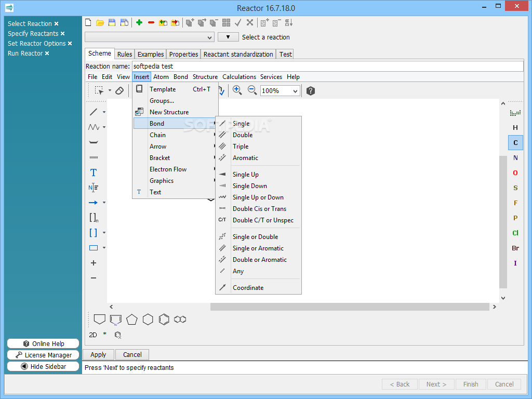The height and width of the screenshot is (399, 532).
Task: Select Fluorine atom button
Action: point(515,203)
